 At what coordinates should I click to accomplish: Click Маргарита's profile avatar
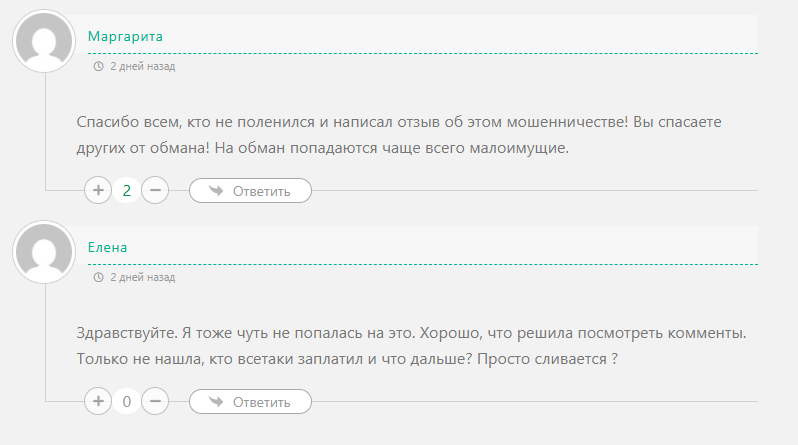click(x=43, y=42)
